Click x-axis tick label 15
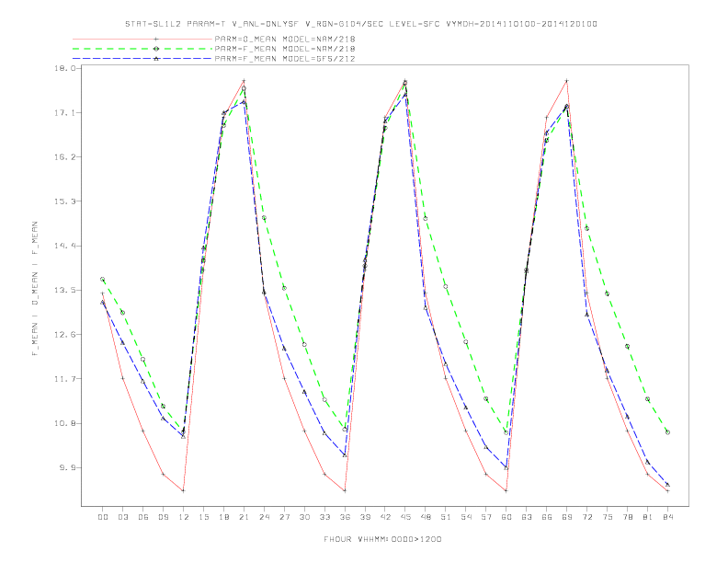This screenshot has width=728, height=563. point(203,517)
